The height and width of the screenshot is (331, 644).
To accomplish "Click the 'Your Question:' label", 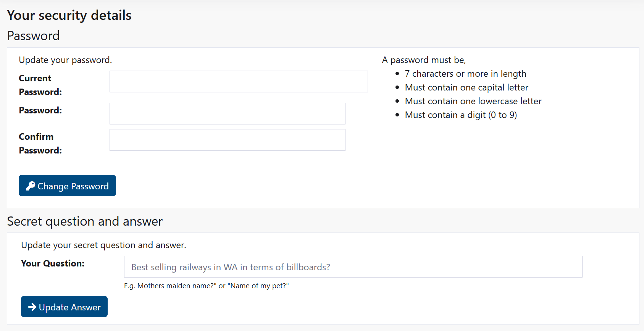I will click(x=53, y=263).
